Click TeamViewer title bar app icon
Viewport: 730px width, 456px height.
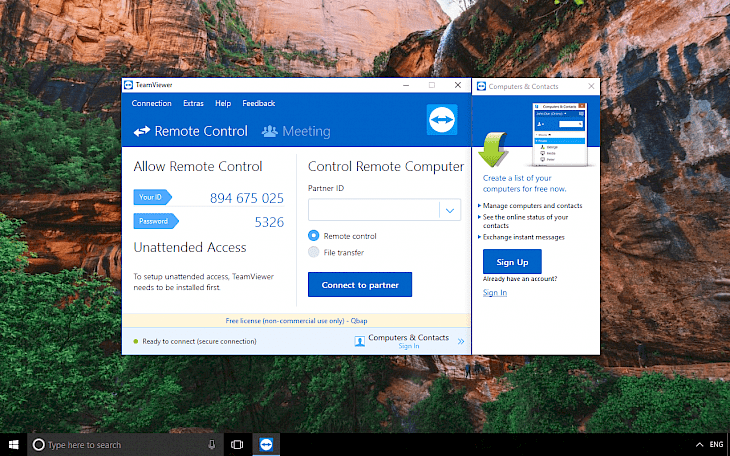[x=128, y=85]
